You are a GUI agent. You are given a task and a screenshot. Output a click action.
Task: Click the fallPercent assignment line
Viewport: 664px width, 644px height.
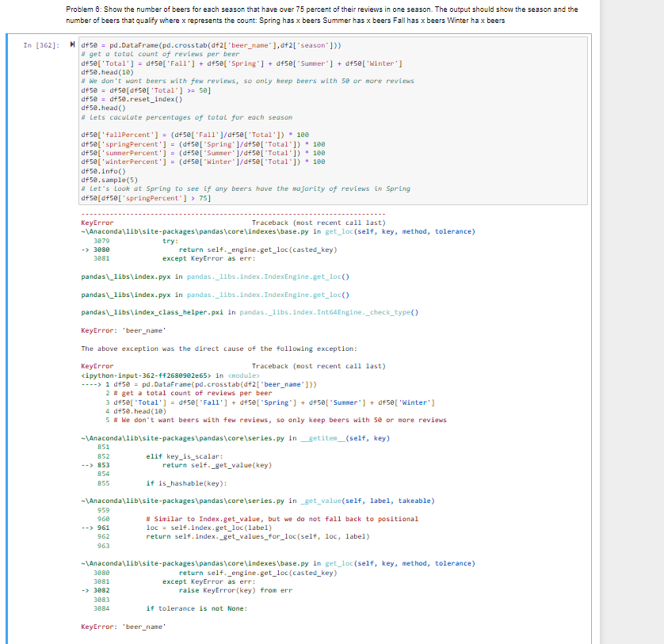(195, 135)
